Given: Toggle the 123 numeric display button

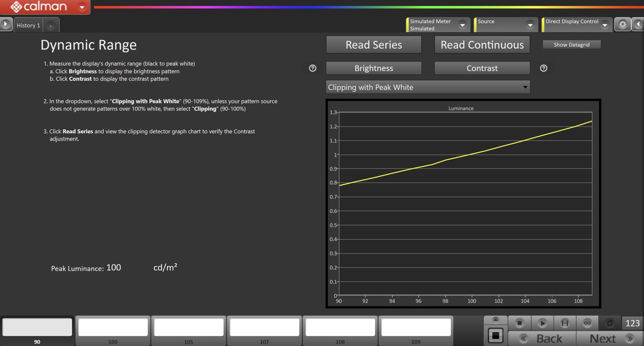Looking at the screenshot, I should (632, 323).
